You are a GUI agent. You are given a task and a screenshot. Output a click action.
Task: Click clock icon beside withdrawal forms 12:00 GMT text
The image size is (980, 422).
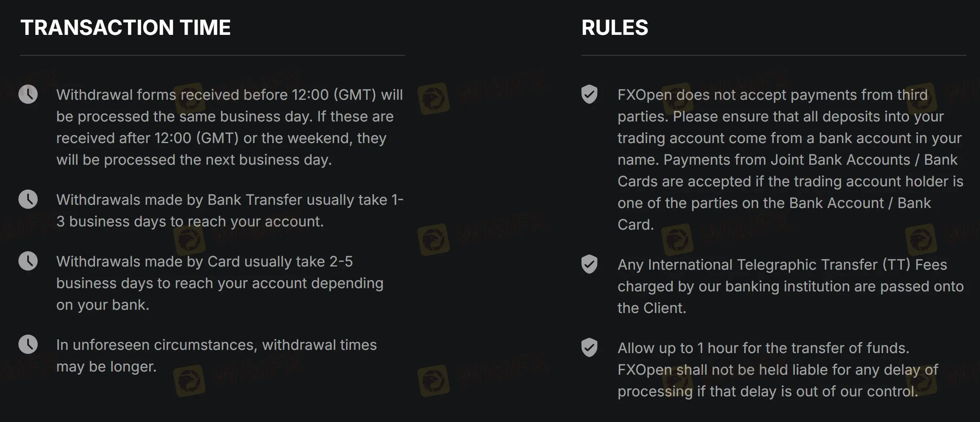(x=28, y=94)
